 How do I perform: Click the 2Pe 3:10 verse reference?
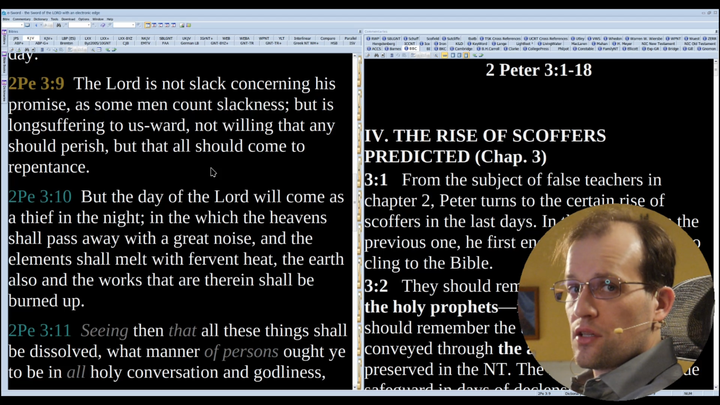40,197
